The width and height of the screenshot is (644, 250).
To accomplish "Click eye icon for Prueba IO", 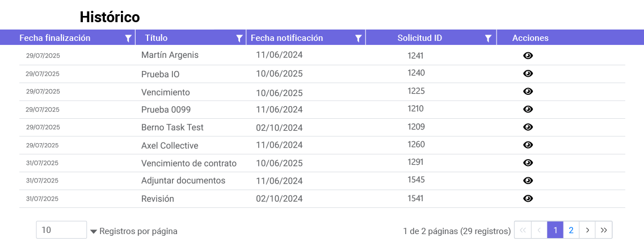I will [x=528, y=73].
